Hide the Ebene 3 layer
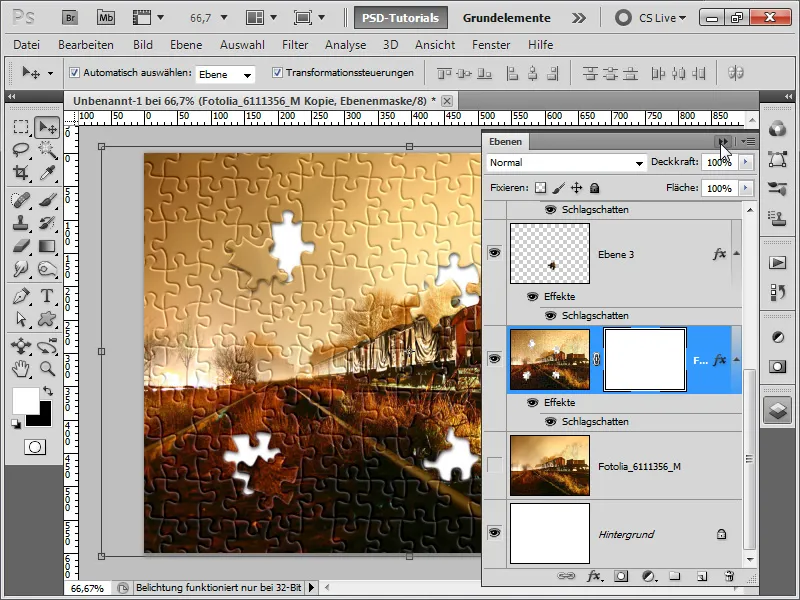This screenshot has width=800, height=600. coord(494,253)
